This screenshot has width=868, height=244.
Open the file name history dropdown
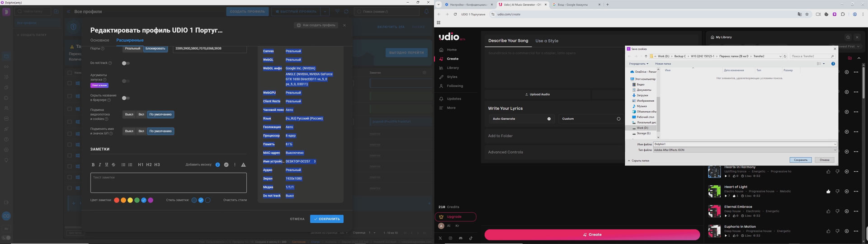(x=835, y=144)
